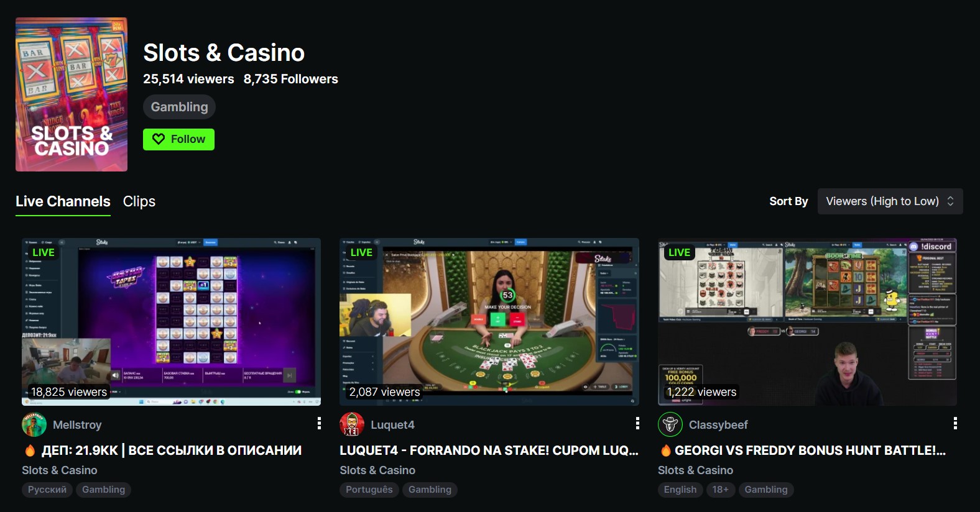Click the Gambling tag under the category title
The width and height of the screenshot is (980, 512).
[179, 107]
